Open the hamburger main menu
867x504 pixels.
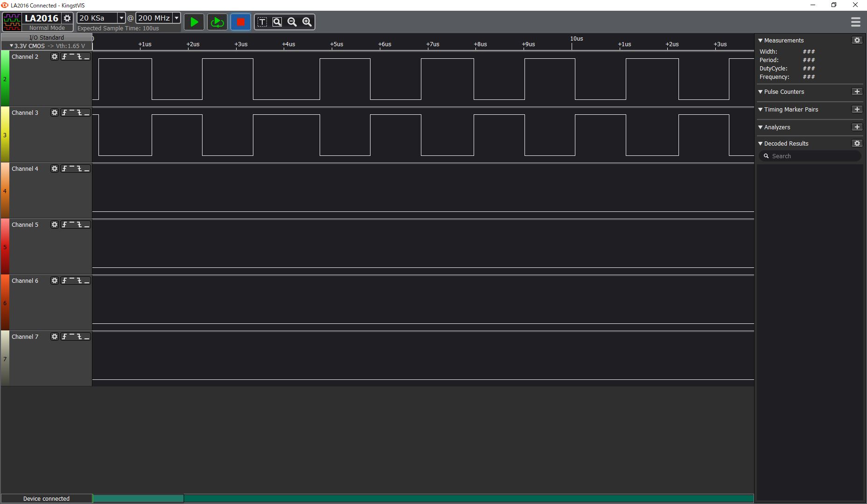(x=855, y=22)
